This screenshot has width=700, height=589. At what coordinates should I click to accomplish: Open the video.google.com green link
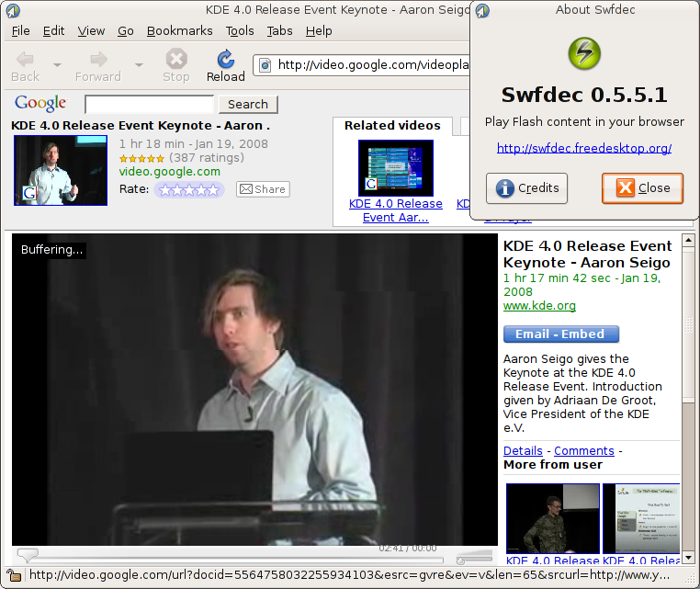click(x=170, y=172)
